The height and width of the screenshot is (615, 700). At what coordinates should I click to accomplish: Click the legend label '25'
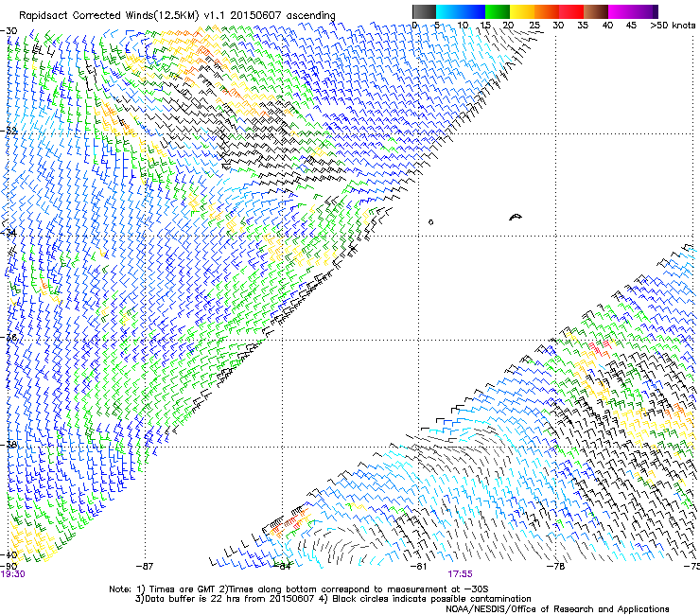534,26
